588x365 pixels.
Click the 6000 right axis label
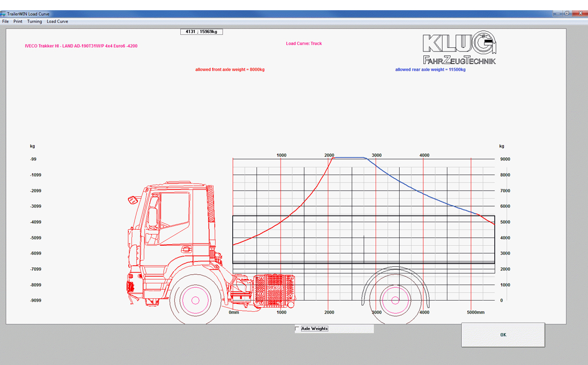[505, 206]
